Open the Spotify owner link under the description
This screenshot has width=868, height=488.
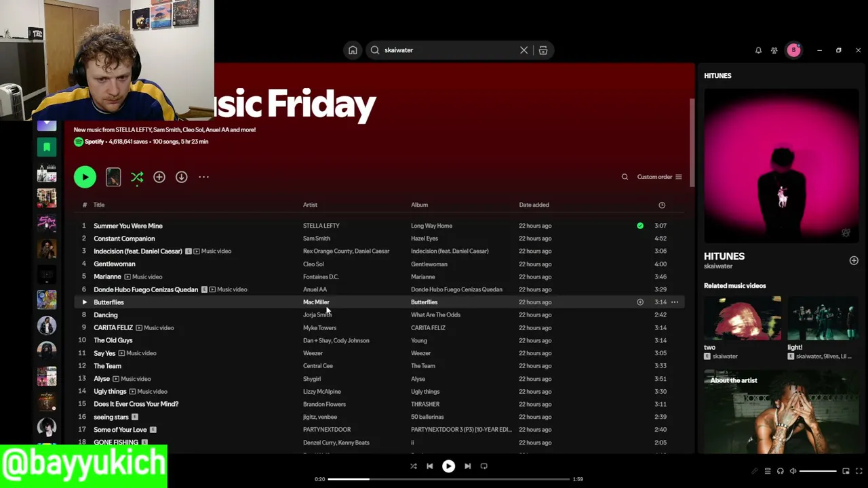click(94, 142)
